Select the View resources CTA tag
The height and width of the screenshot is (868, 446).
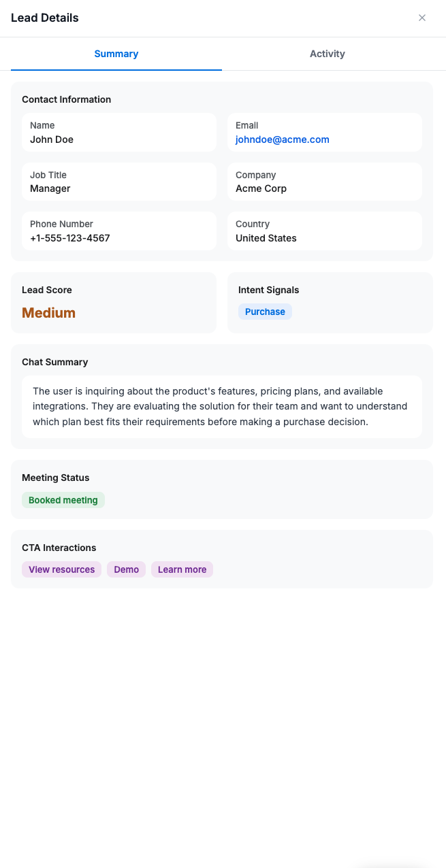[x=62, y=569]
